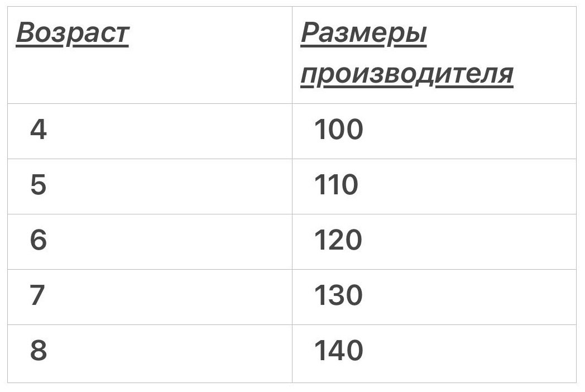The width and height of the screenshot is (585, 392).
Task: Click the value 140 in sizes column
Action: (x=338, y=350)
